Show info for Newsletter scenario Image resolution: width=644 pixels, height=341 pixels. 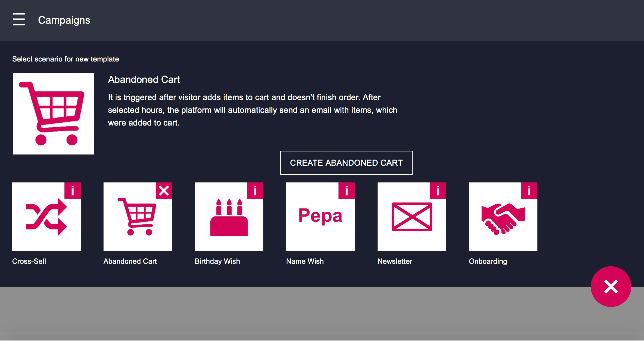(438, 191)
